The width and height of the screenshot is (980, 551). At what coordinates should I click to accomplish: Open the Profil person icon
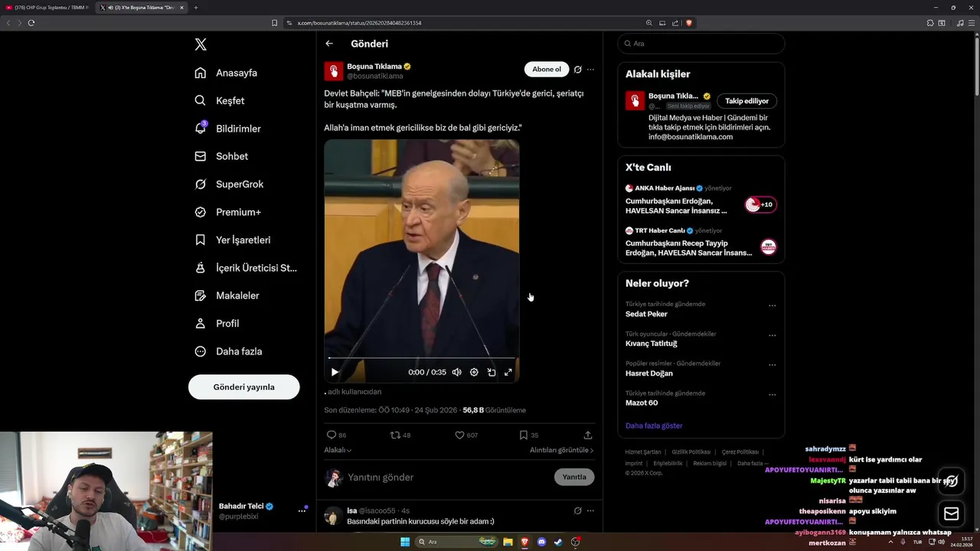201,324
